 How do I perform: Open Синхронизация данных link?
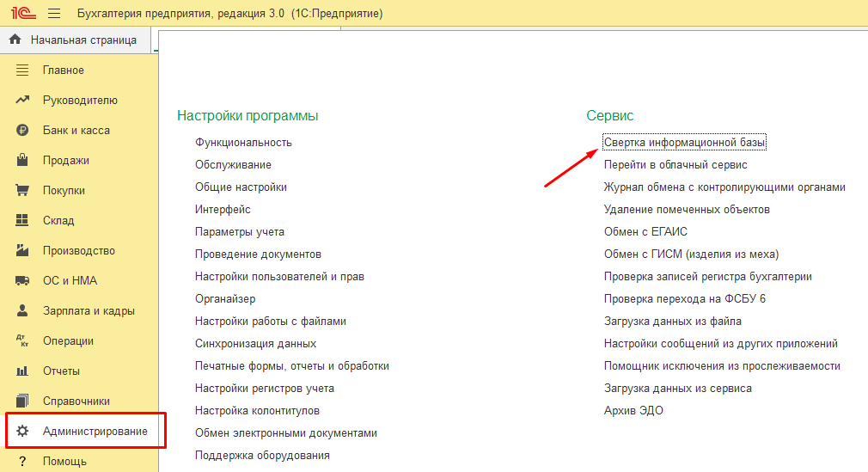point(256,344)
